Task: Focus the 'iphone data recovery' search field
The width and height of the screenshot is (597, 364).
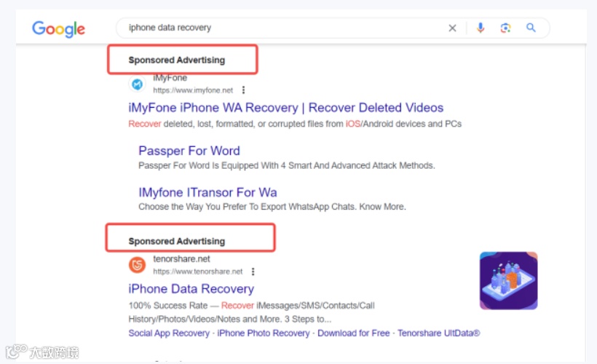Action: click(285, 28)
